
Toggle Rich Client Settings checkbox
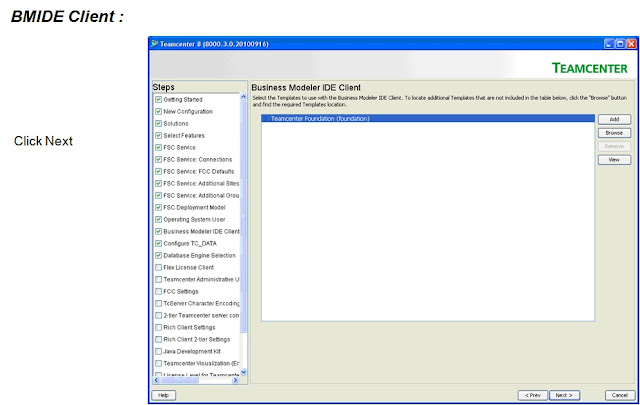158,327
